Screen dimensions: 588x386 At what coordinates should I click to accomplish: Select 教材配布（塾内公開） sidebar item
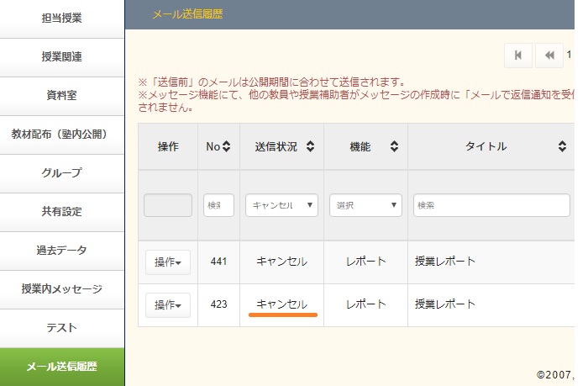point(62,135)
